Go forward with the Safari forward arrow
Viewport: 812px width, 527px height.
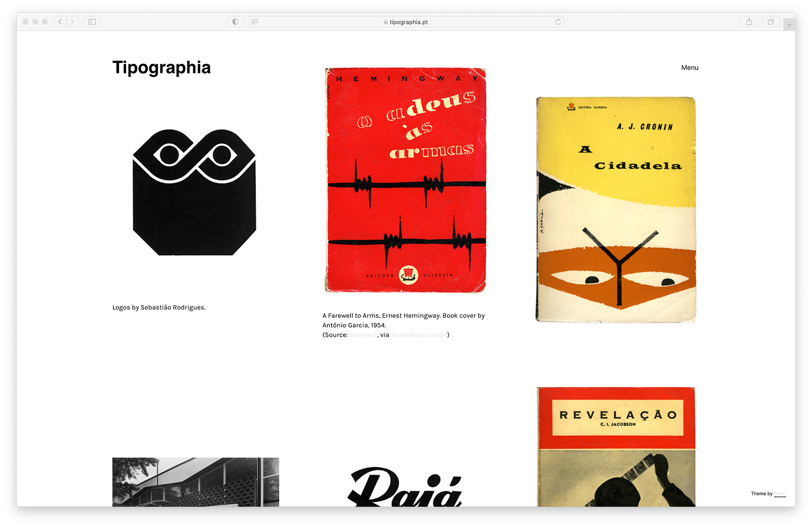pos(73,22)
